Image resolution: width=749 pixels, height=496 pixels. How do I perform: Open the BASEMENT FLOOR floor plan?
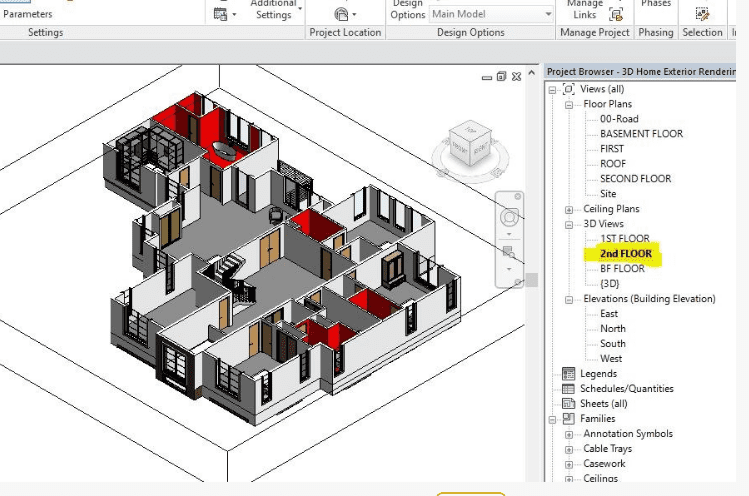pyautogui.click(x=641, y=134)
